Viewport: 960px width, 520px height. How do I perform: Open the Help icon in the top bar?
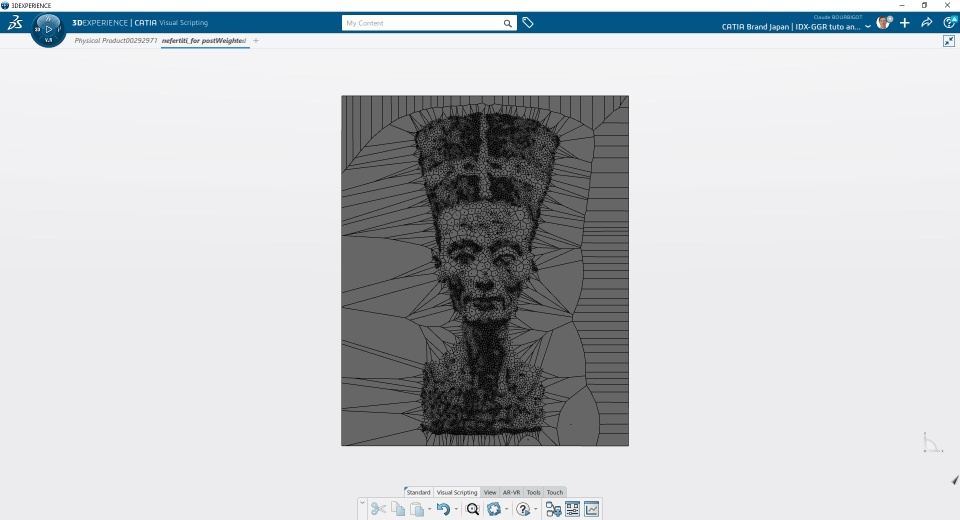click(x=950, y=23)
